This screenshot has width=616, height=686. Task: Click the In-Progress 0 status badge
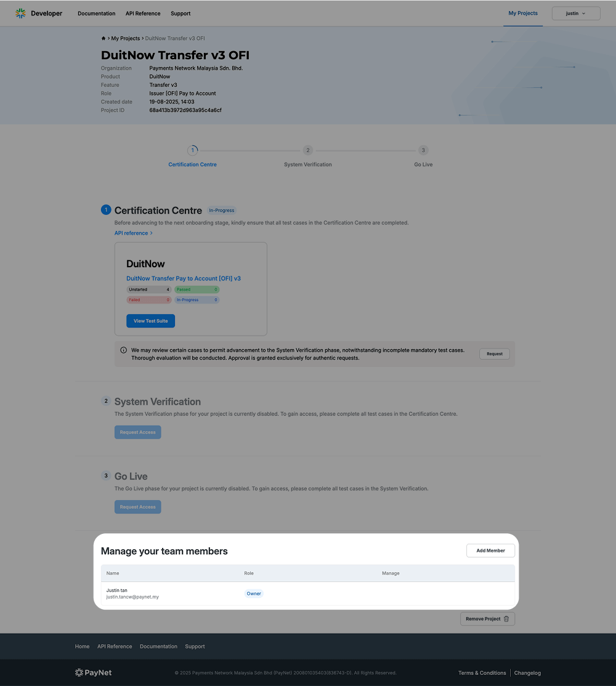197,300
